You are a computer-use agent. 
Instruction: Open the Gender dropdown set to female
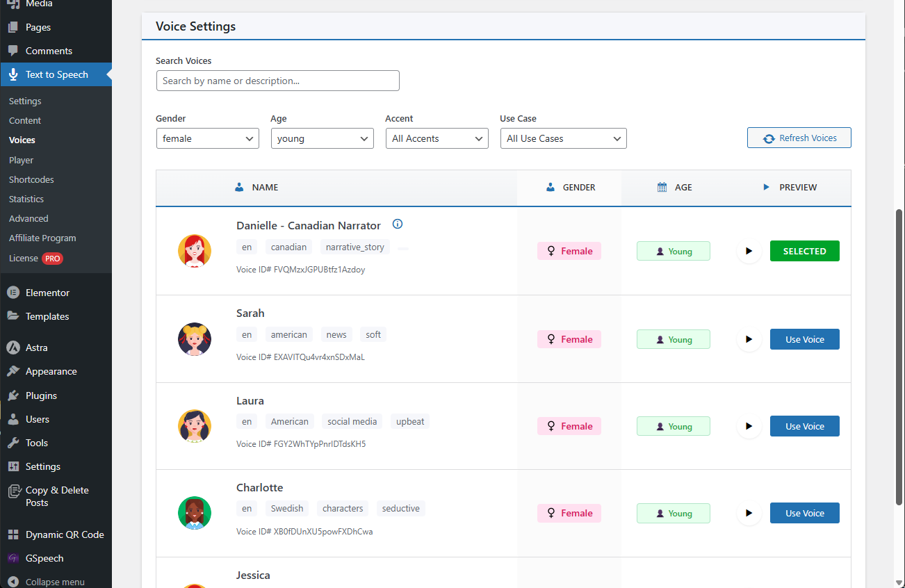point(208,138)
